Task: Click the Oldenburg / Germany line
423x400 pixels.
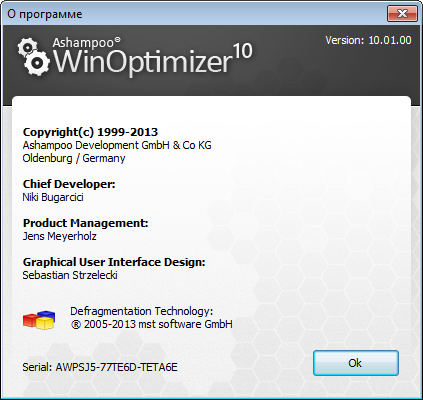Action: (x=74, y=158)
